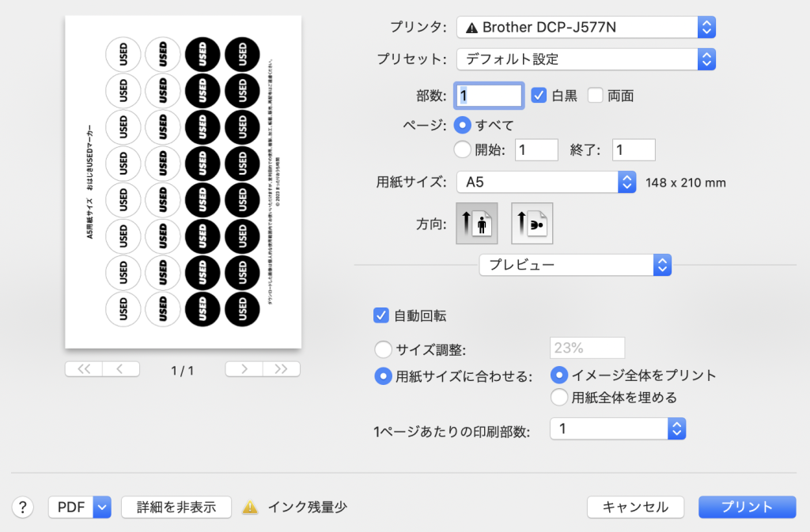
Task: Click the プリント button
Action: point(747,507)
